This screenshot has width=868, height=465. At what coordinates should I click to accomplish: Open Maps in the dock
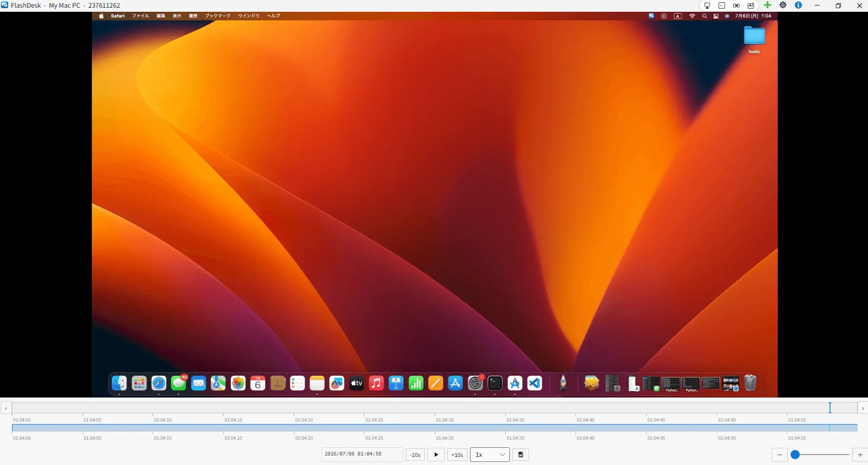click(x=218, y=384)
